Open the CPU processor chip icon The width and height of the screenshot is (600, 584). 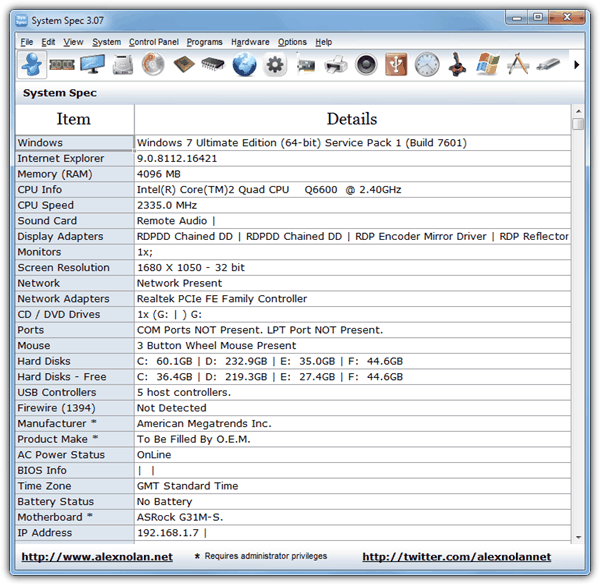click(184, 64)
